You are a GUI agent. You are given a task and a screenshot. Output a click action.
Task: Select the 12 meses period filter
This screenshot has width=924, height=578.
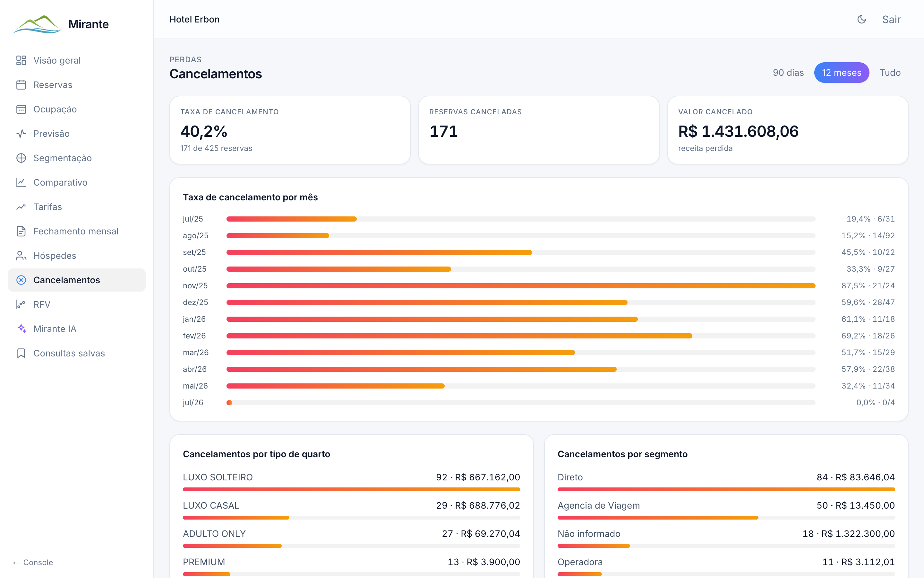coord(842,73)
